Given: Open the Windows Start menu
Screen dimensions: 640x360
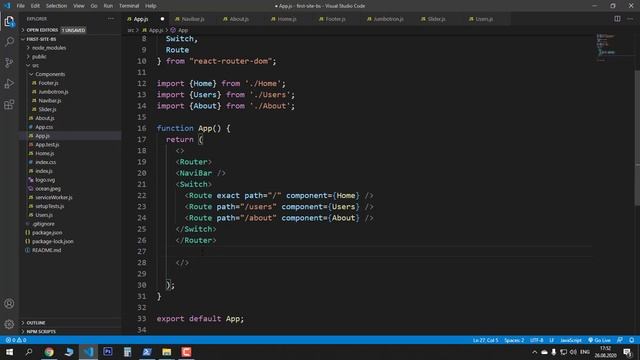Looking at the screenshot, I should point(9,352).
